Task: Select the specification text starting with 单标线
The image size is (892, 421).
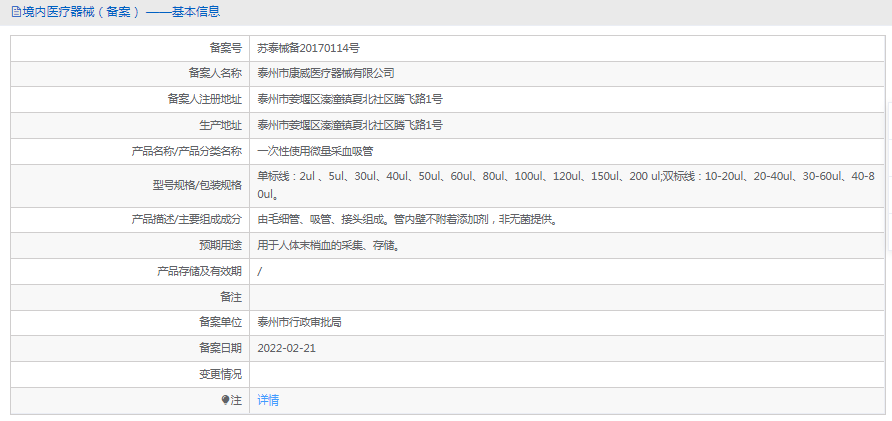Action: coord(565,185)
